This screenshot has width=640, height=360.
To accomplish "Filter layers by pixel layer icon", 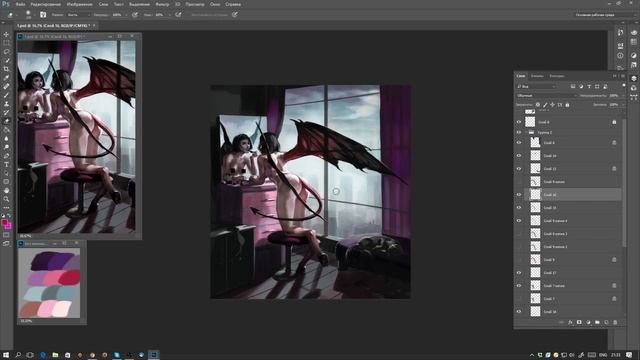I will [573, 87].
